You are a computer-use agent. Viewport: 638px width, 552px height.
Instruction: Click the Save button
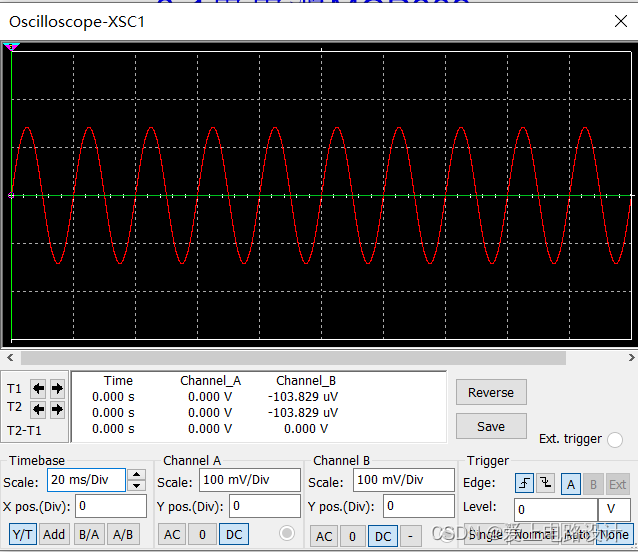(491, 426)
